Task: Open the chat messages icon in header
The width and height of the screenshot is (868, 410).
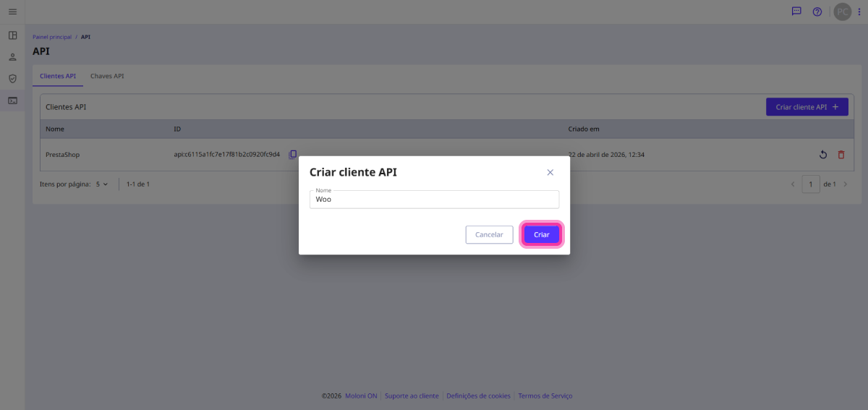Action: click(x=796, y=12)
